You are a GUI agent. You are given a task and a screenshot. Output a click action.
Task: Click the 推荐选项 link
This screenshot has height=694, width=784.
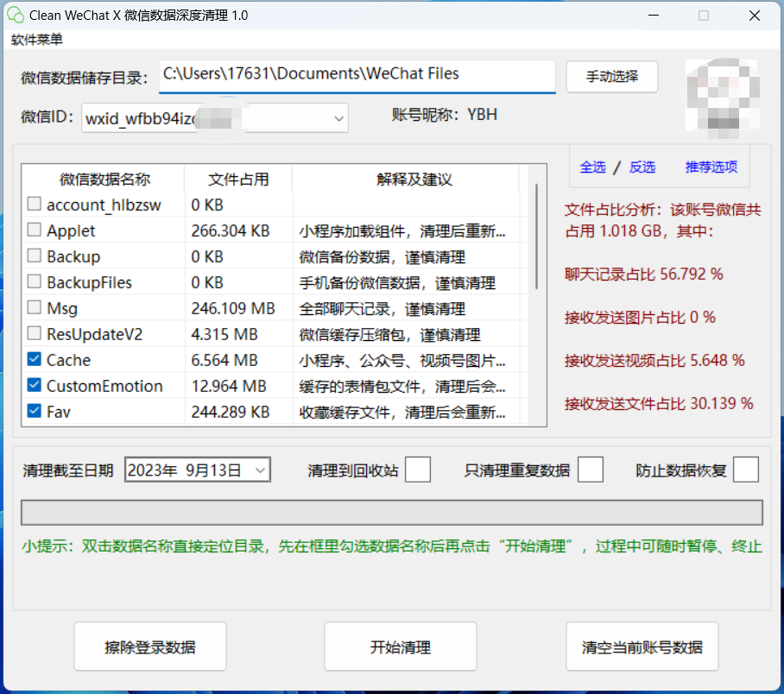tap(711, 167)
